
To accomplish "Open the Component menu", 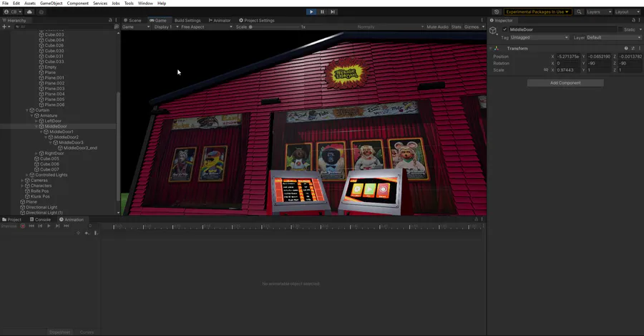I will (77, 4).
